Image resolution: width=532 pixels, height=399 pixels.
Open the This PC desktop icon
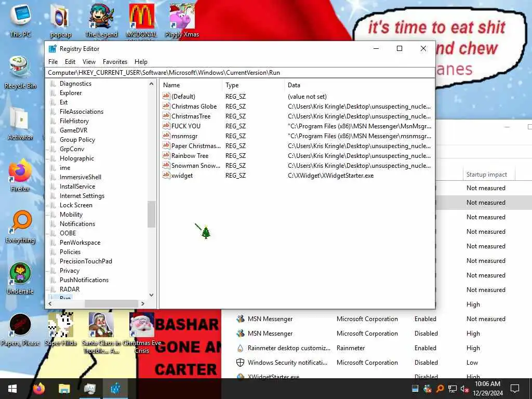click(x=20, y=20)
